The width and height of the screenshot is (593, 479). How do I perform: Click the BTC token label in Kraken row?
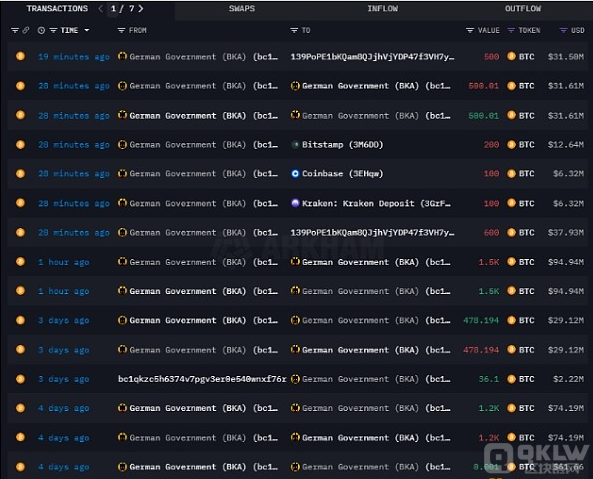pos(526,203)
